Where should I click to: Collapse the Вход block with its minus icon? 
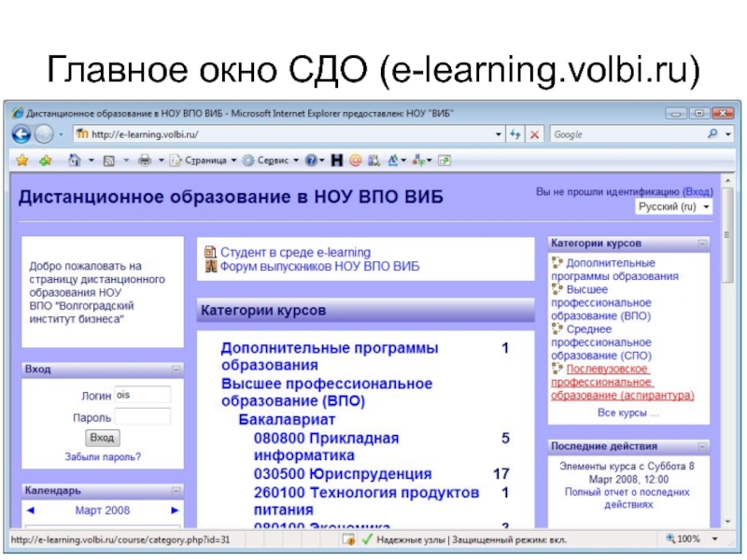tap(176, 369)
